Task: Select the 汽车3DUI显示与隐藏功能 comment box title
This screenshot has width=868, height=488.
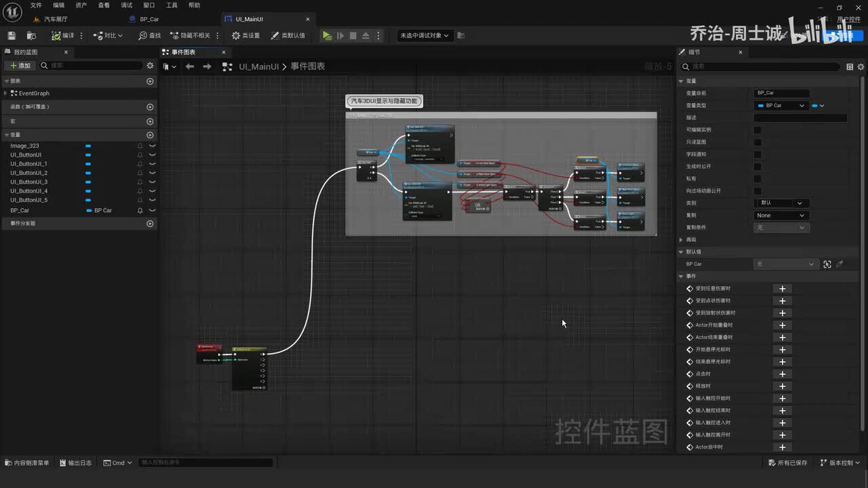Action: tap(384, 101)
